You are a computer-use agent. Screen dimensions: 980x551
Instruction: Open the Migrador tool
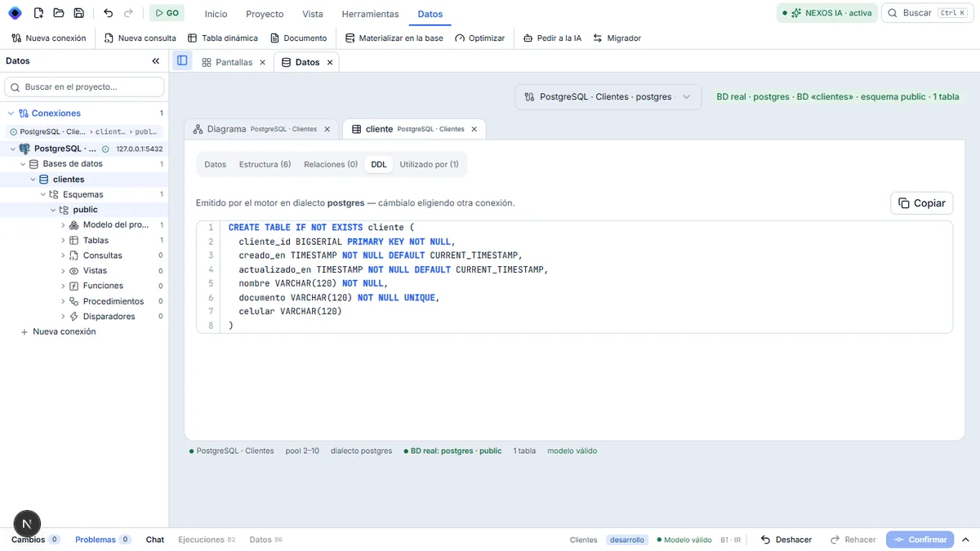(617, 38)
